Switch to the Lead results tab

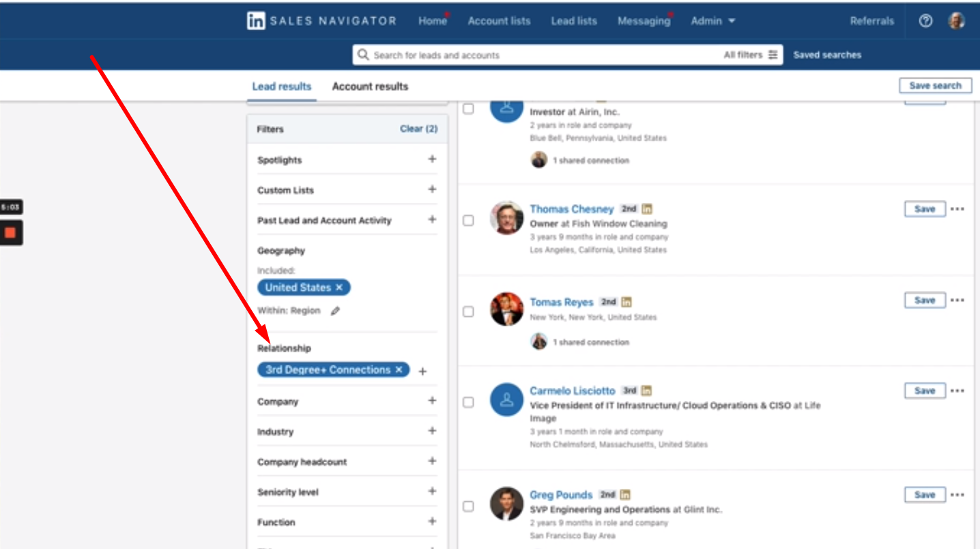tap(282, 87)
